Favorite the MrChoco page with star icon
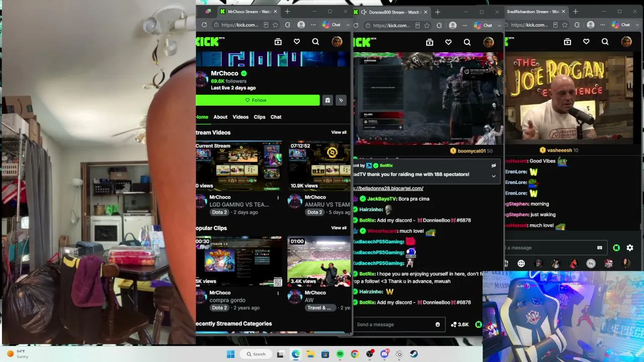The width and height of the screenshot is (644, 362). [275, 25]
